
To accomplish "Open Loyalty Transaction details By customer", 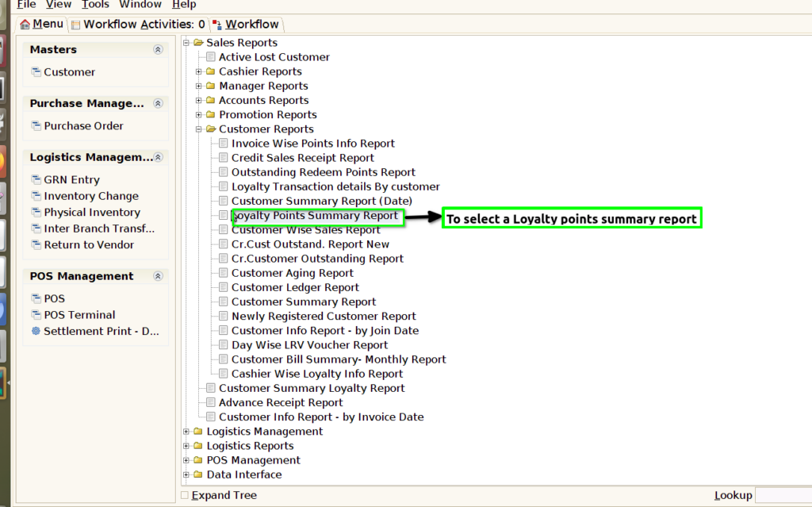I will (335, 186).
